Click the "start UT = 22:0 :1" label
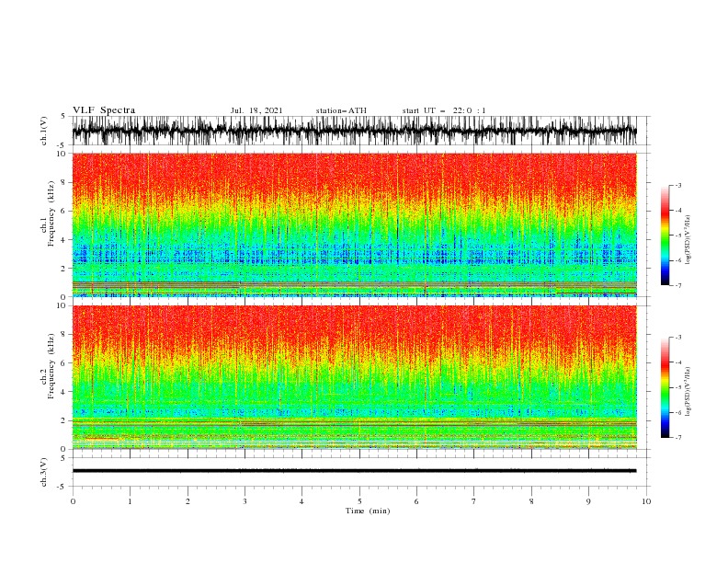This screenshot has height=563, width=728. [444, 110]
